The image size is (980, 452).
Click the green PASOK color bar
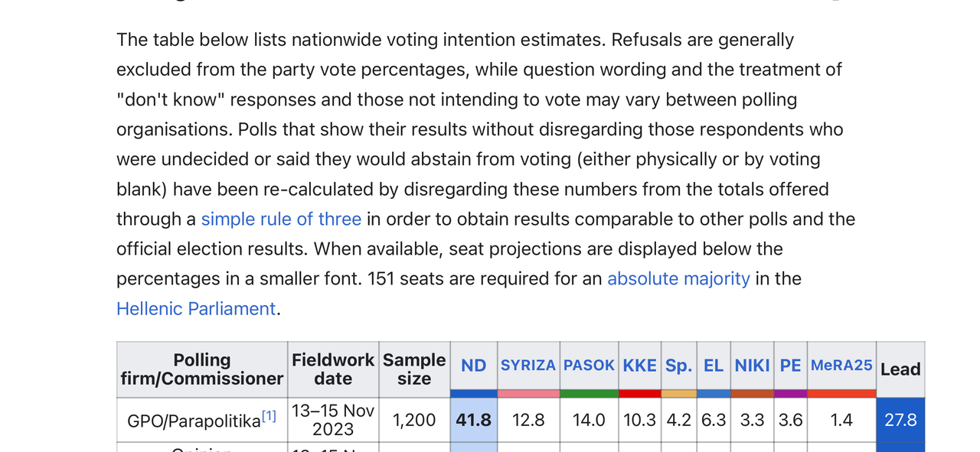[x=589, y=393]
